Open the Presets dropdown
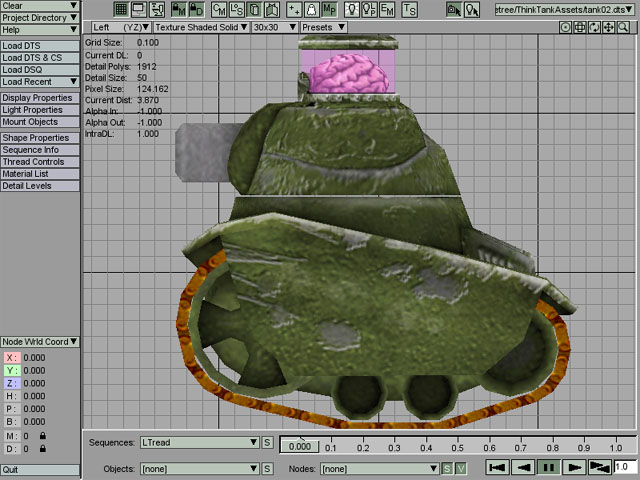This screenshot has height=480, width=640. pyautogui.click(x=323, y=27)
